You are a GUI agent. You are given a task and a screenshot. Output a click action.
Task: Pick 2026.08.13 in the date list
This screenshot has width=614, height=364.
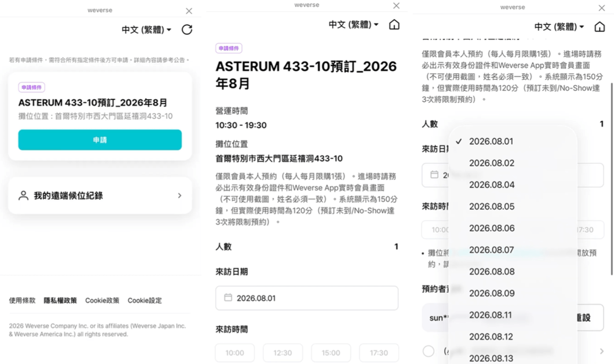(x=513, y=358)
